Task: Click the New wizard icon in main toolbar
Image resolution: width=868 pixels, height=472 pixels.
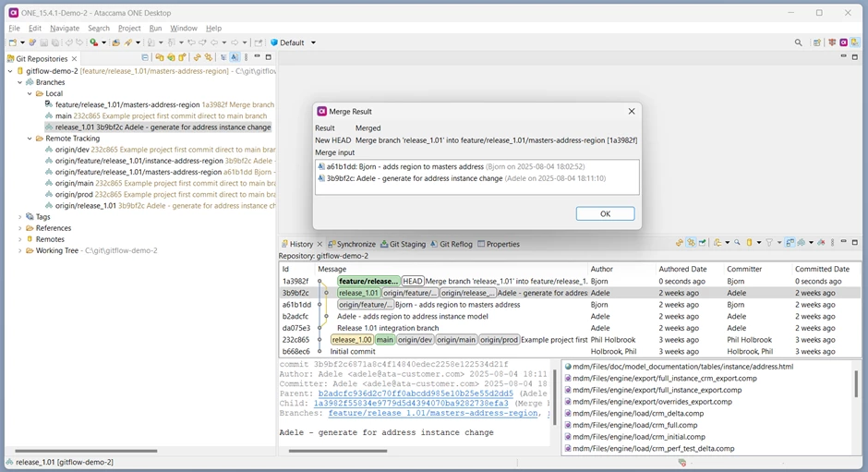Action: 13,42
